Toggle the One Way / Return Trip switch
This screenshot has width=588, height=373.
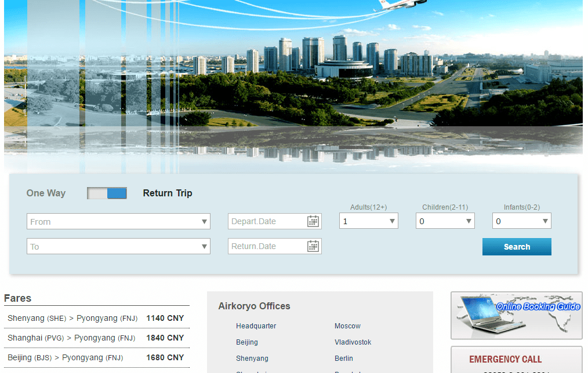click(107, 193)
